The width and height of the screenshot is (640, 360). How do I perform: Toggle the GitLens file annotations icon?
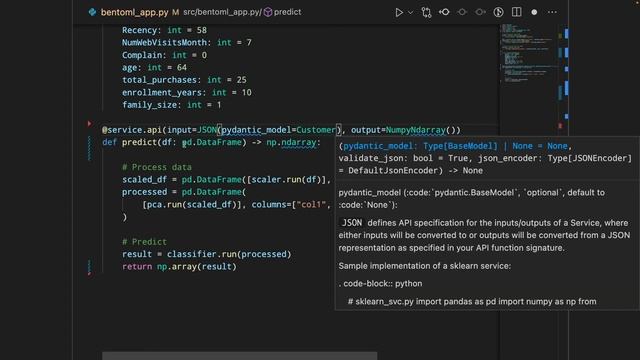click(x=498, y=12)
